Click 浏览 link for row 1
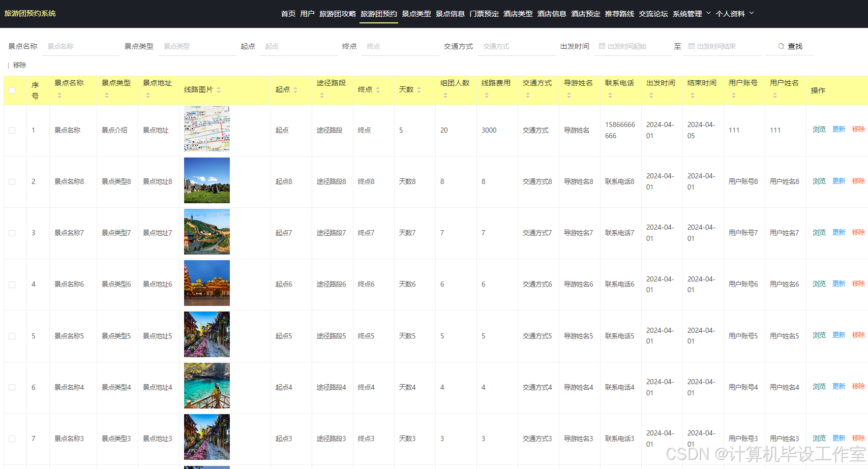 [819, 130]
